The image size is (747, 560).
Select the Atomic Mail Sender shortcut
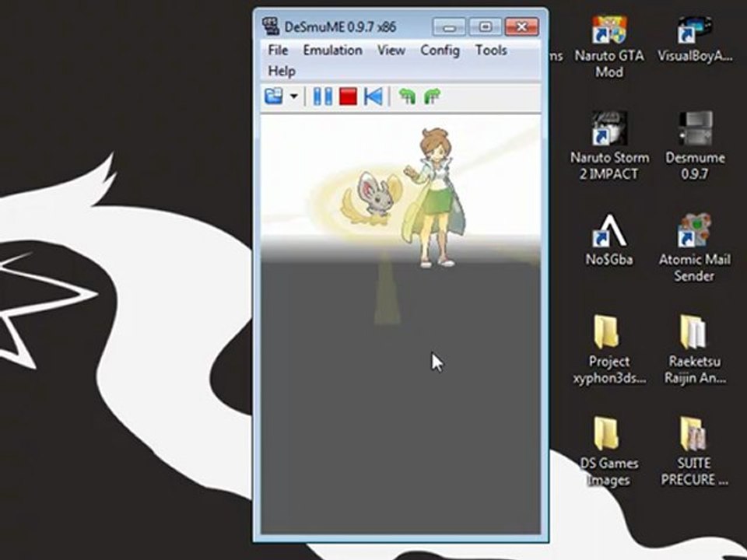click(695, 247)
